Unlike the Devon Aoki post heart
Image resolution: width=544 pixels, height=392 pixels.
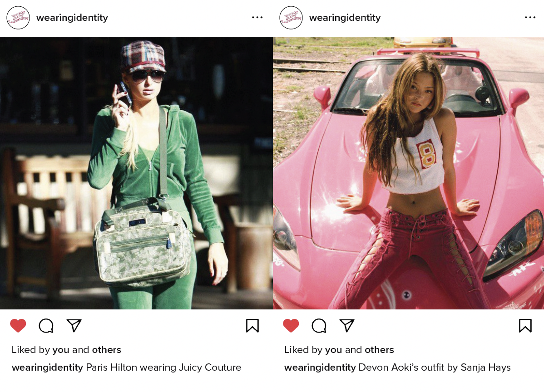291,325
